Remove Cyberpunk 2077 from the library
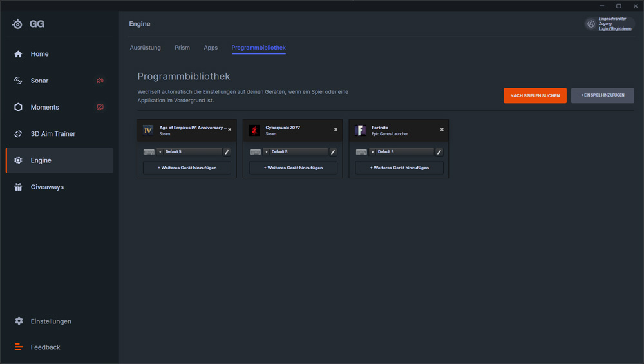The width and height of the screenshot is (644, 364). tap(336, 129)
